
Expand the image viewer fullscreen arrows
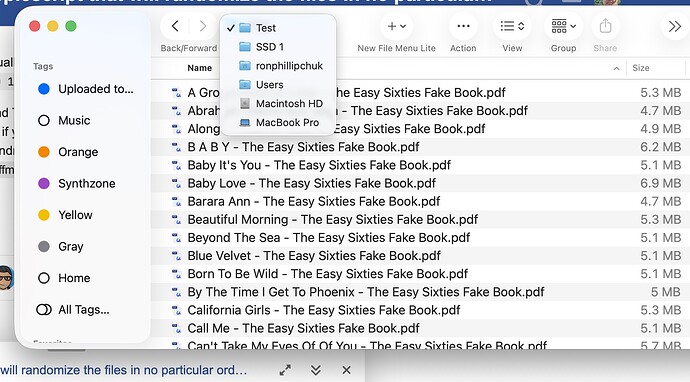285,370
